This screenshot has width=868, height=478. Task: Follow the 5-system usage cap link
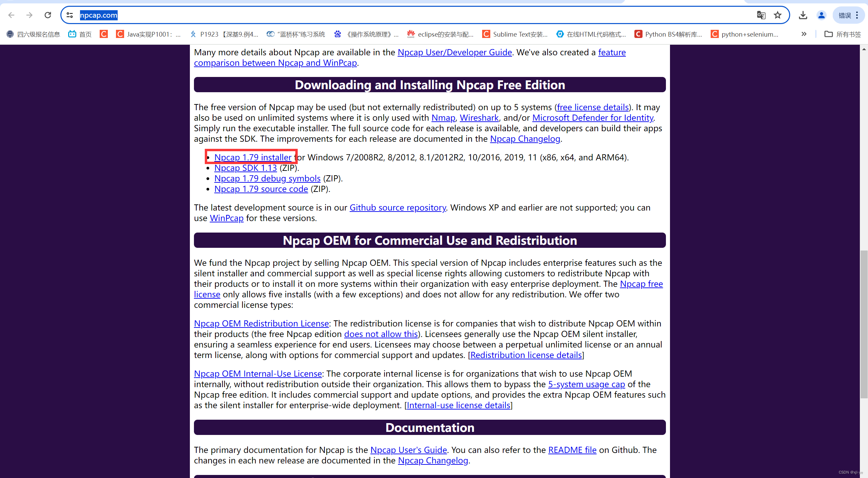(587, 384)
